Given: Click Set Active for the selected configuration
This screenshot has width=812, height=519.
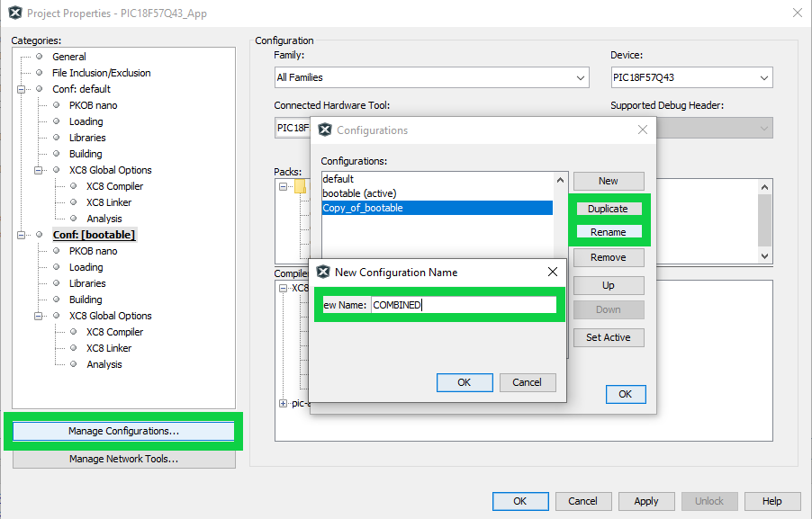Looking at the screenshot, I should [x=608, y=337].
